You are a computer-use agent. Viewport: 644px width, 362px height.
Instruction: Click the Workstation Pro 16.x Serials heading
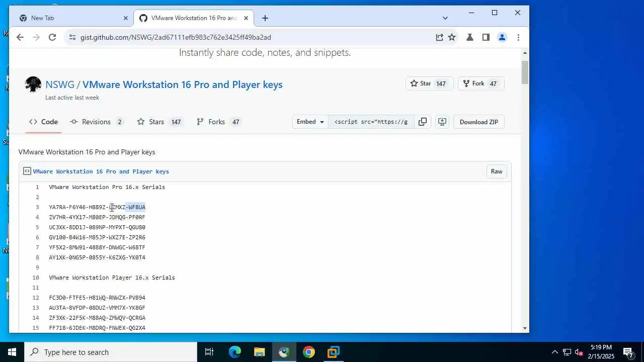(107, 187)
